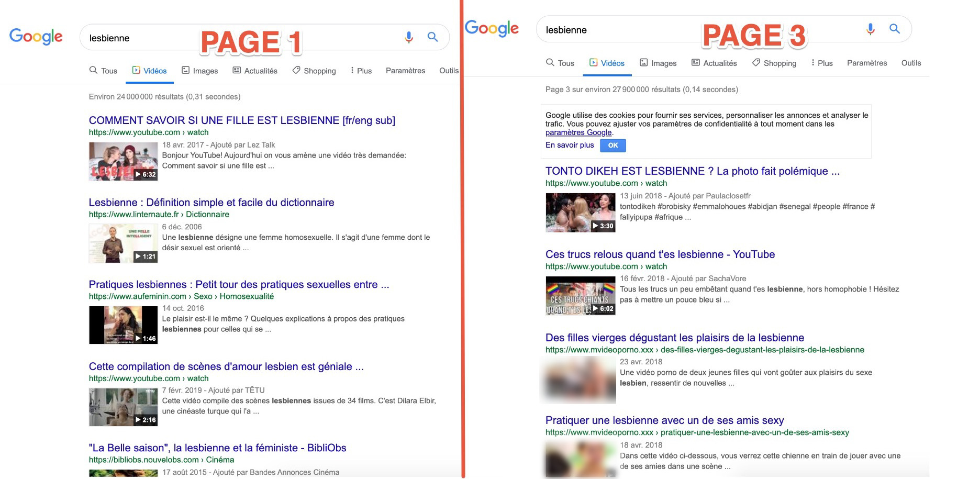Click the bibliobs.nouvelobs.com Cinéma URL
The height and width of the screenshot is (479, 980).
(x=161, y=460)
